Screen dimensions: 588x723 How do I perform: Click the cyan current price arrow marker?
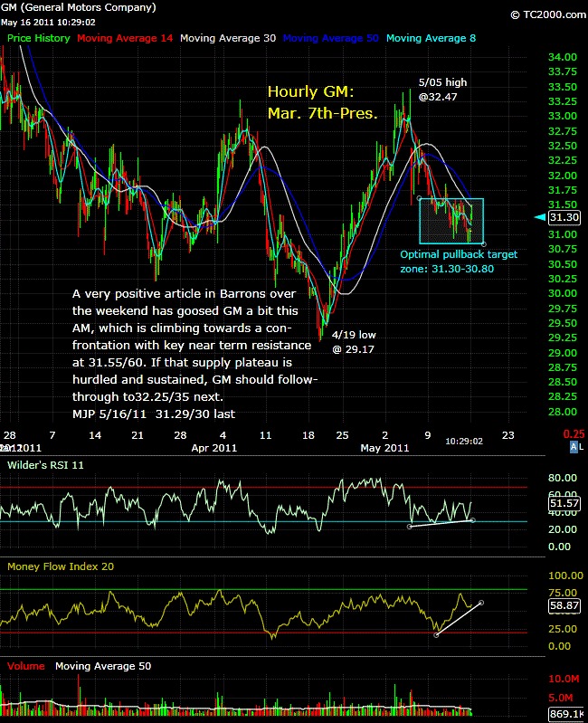tap(538, 217)
